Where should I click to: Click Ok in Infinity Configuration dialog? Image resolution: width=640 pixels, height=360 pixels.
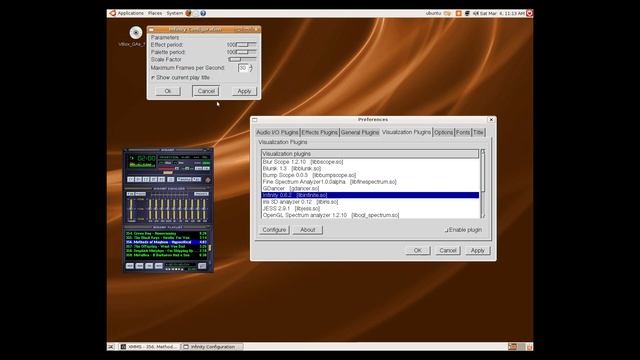click(168, 91)
